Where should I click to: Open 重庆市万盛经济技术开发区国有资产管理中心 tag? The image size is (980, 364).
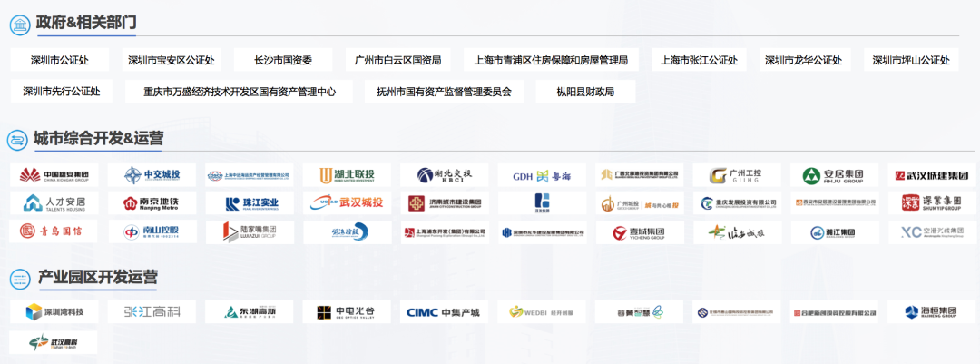(x=240, y=92)
